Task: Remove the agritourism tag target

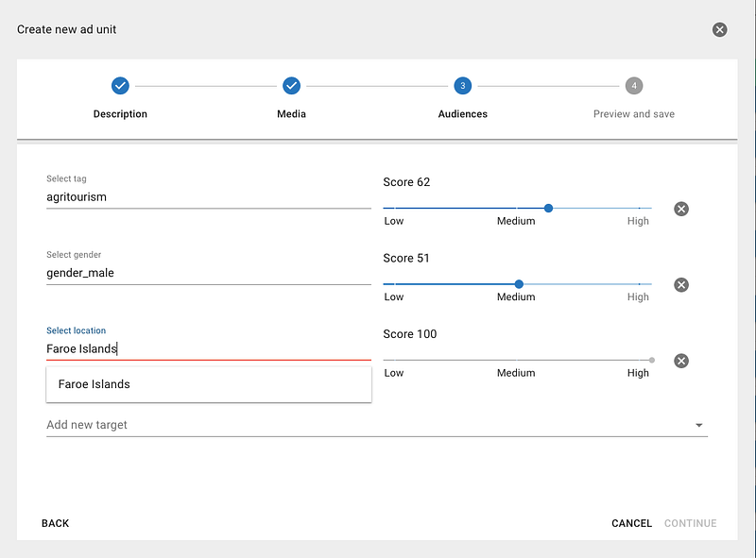Action: (680, 209)
